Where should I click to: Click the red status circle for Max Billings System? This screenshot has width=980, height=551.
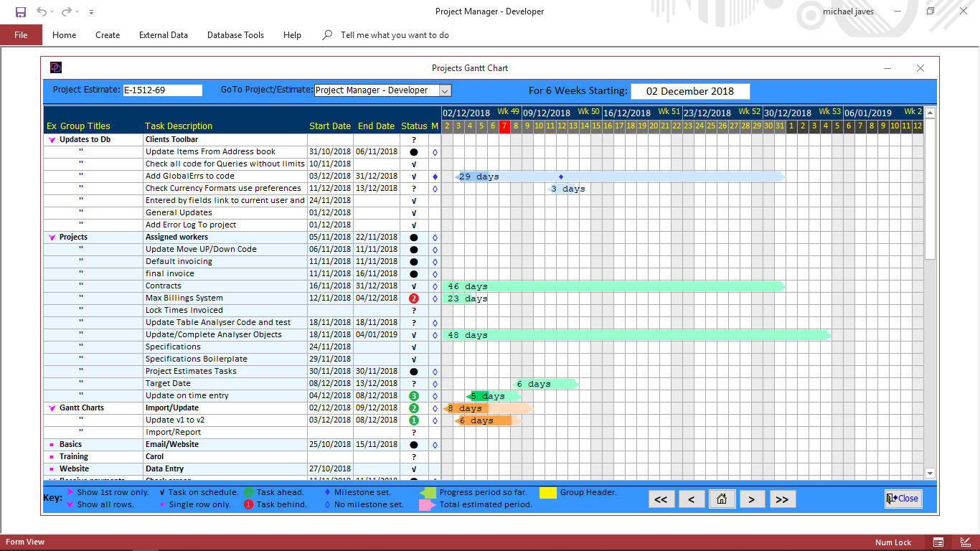pyautogui.click(x=413, y=298)
